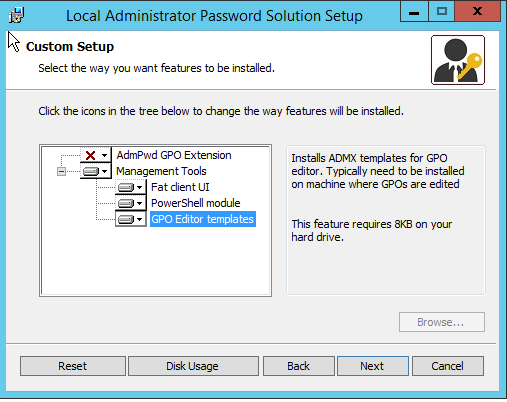Open install options dropdown arrow for GPO Editor templates

(140, 219)
